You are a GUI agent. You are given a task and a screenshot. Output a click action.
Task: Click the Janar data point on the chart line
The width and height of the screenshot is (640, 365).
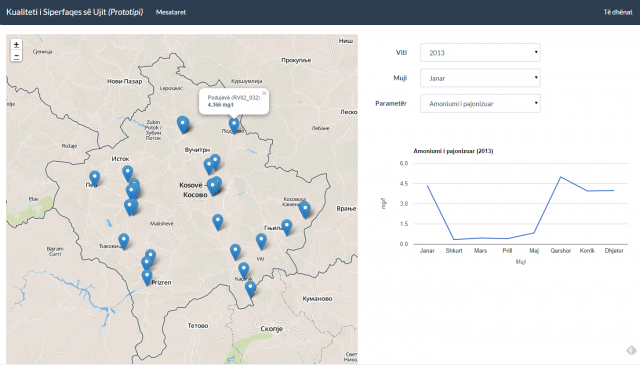click(427, 185)
